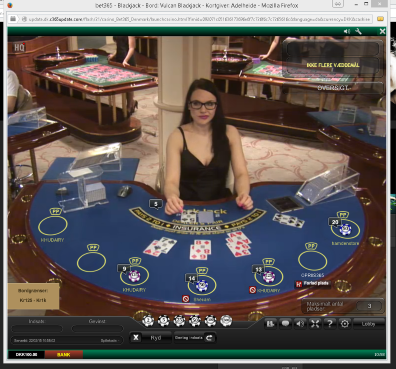This screenshot has height=369, width=396.
Task: Click center bet circle showing 14
Action: (202, 285)
